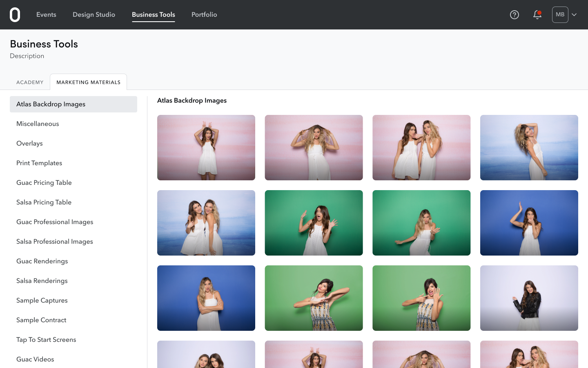The height and width of the screenshot is (368, 588).
Task: Open Design Studio from navigation
Action: coord(94,15)
